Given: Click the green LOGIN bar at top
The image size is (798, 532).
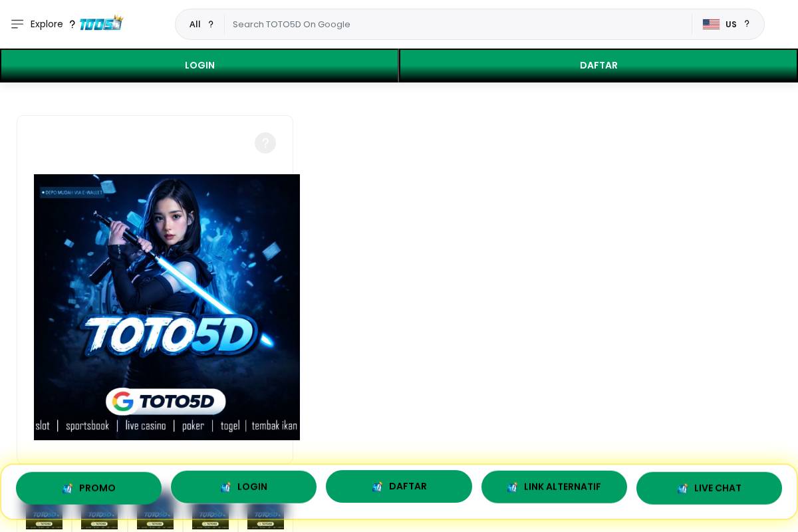Looking at the screenshot, I should click(x=199, y=65).
